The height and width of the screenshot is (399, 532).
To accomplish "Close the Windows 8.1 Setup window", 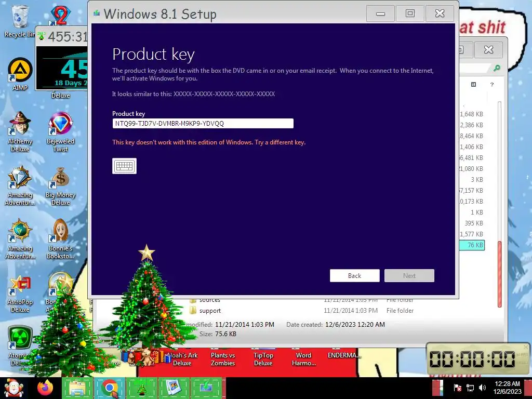I will [440, 14].
